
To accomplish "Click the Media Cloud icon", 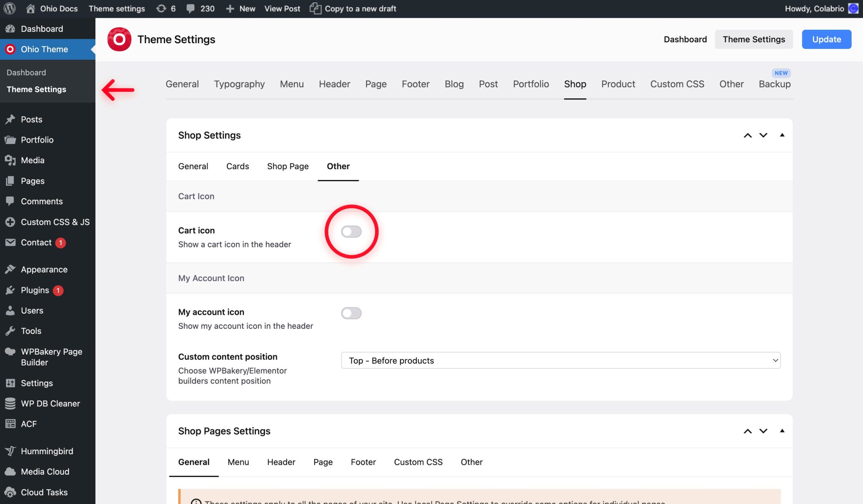I will [10, 472].
